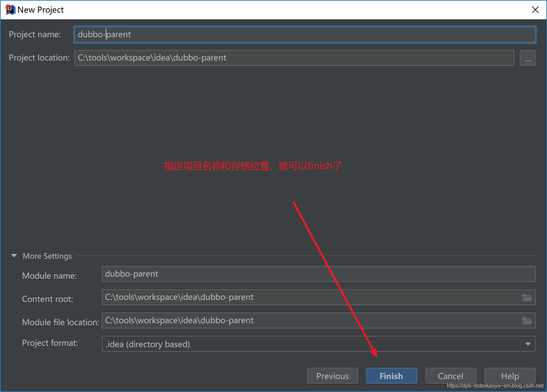Click the Module file location field
Screen dimensions: 547x392
tap(318, 321)
